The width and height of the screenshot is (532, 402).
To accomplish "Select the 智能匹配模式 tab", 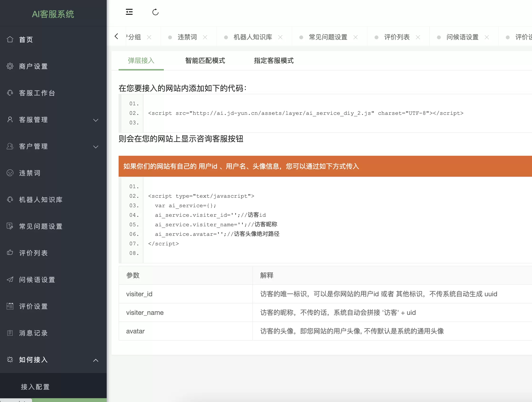I will click(x=205, y=61).
